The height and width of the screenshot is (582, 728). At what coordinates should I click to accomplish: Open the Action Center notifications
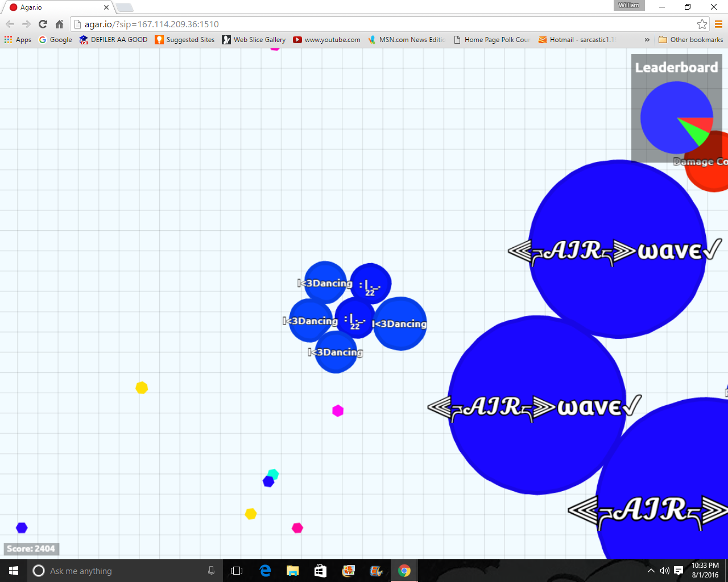[679, 571]
